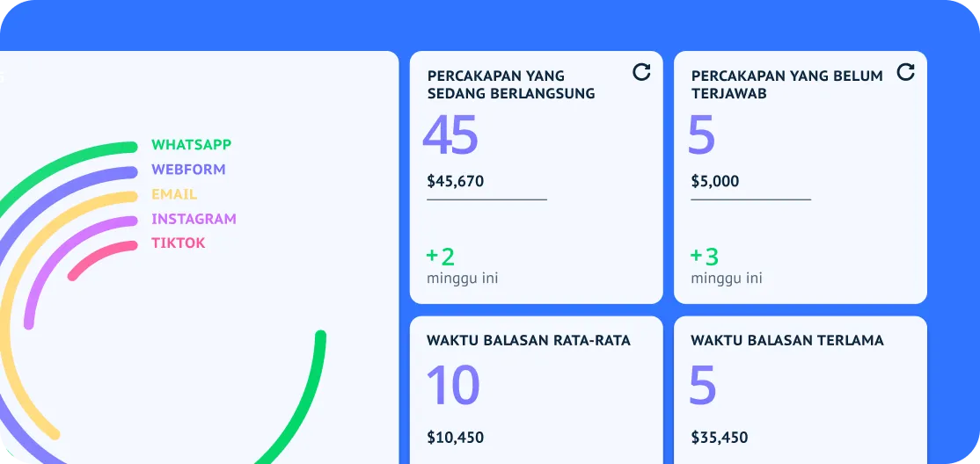Screen dimensions: 980x464
Task: Click the number 5 unanswered conversations
Action: click(x=702, y=135)
